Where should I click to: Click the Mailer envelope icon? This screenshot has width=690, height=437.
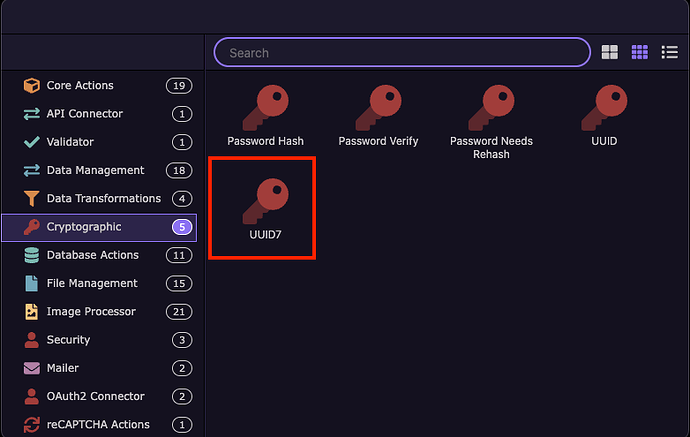click(31, 368)
